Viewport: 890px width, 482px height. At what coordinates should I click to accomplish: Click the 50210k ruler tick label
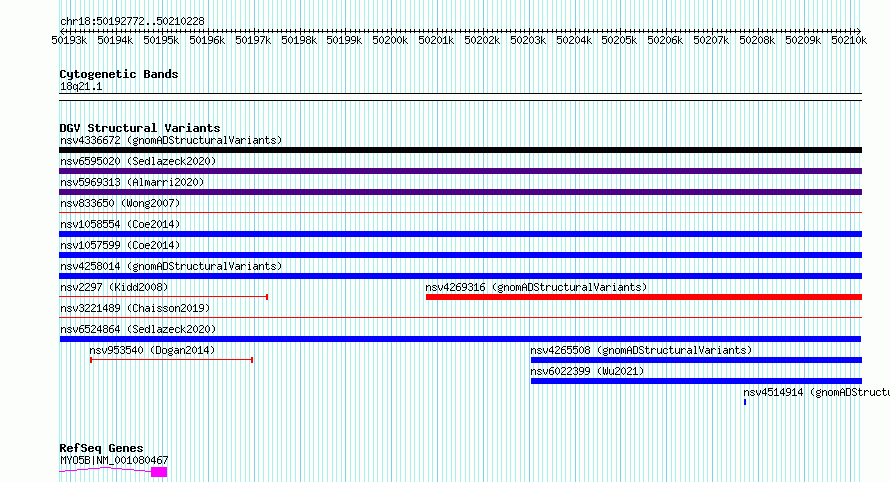pyautogui.click(x=849, y=40)
